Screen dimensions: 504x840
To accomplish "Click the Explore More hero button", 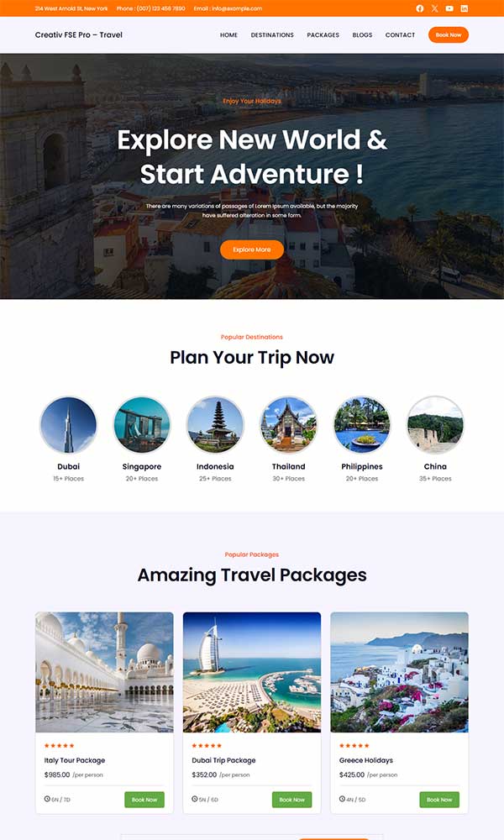I will (x=252, y=249).
